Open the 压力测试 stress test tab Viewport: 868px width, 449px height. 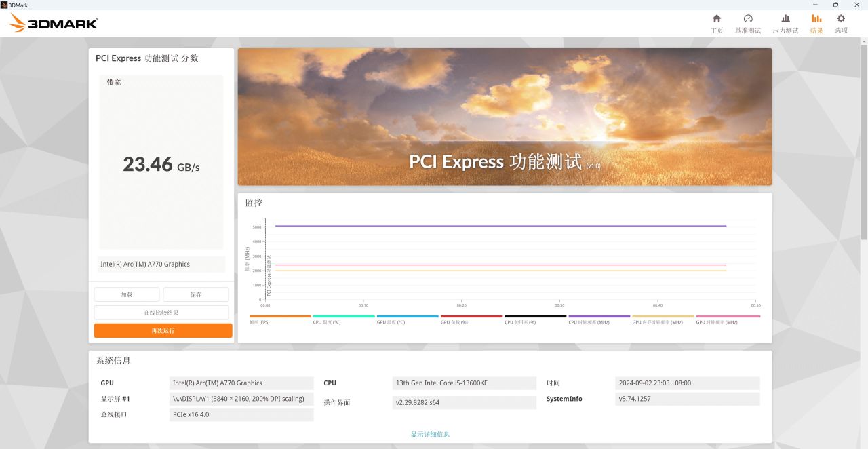pos(785,24)
